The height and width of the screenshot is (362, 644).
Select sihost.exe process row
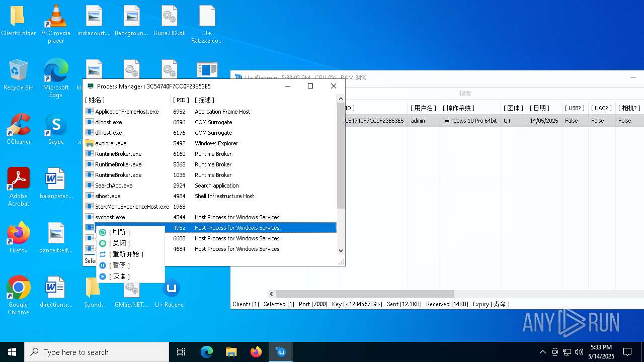pos(210,196)
